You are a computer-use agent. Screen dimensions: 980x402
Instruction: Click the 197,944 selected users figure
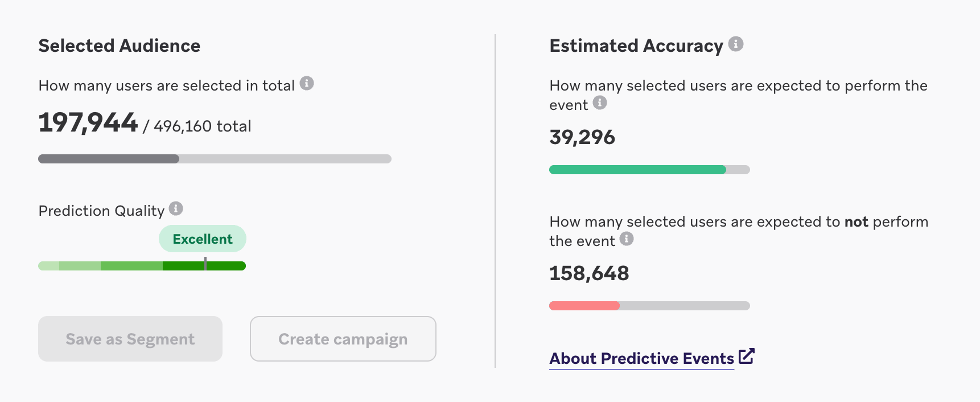tap(88, 123)
